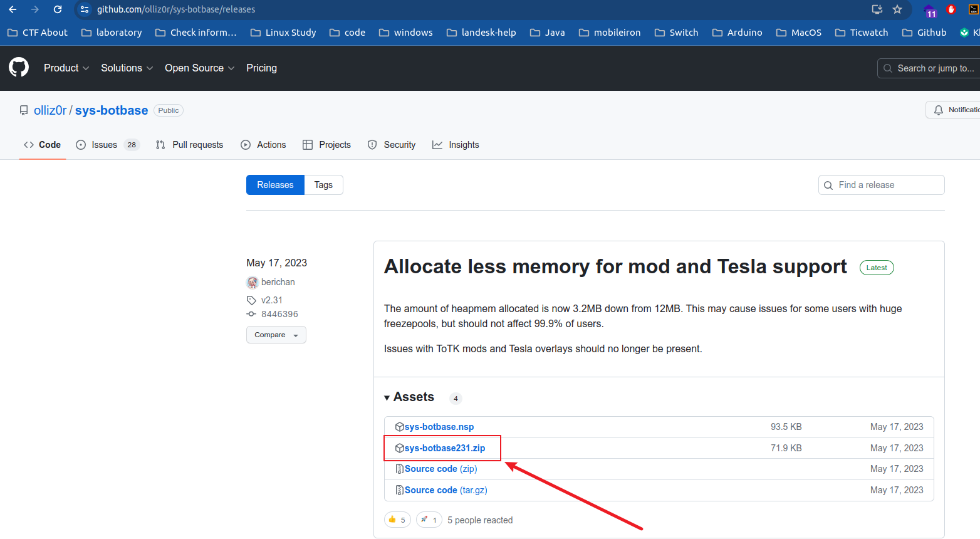Open the Linux Study bookmark folder
This screenshot has width=980, height=539.
[x=283, y=33]
